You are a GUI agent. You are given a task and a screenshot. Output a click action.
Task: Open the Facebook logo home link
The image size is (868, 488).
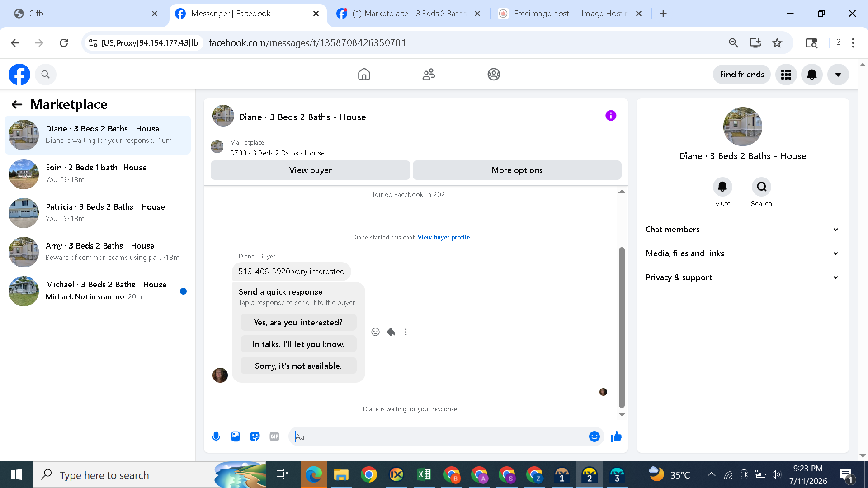tap(19, 75)
